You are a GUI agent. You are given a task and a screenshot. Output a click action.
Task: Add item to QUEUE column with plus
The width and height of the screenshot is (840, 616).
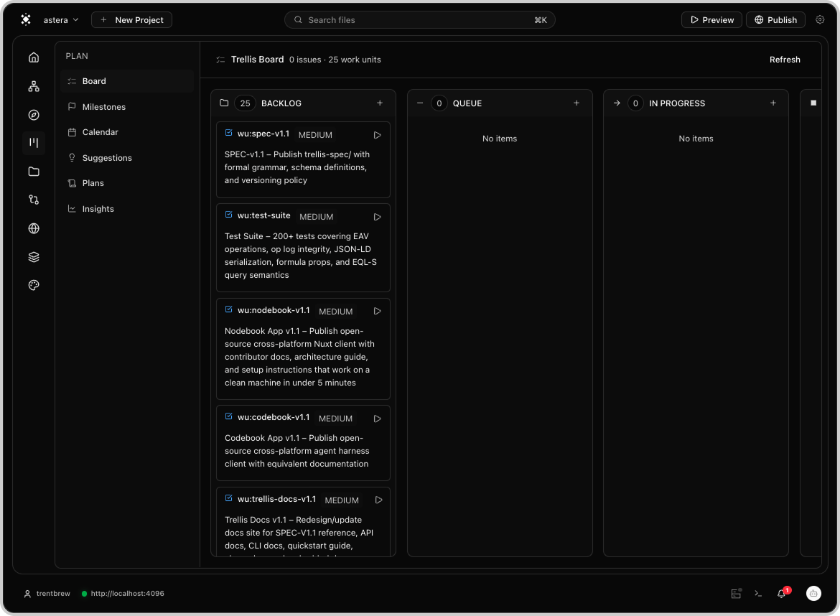[x=577, y=103]
